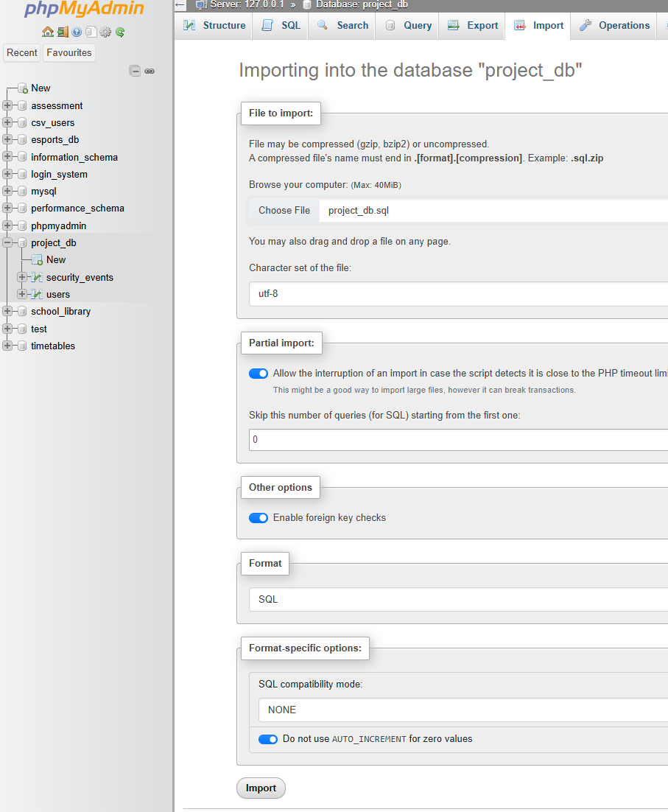Toggle Do not use AUTO_INCREMENT for zero values
Screen dimensions: 668x812
tap(268, 739)
